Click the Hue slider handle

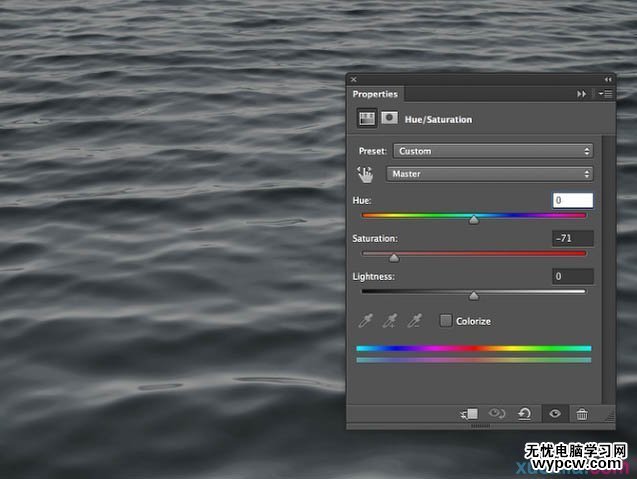click(474, 220)
